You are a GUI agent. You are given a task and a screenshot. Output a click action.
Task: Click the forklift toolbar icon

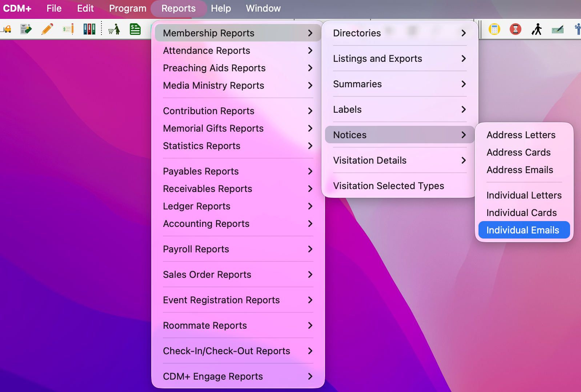[7, 29]
